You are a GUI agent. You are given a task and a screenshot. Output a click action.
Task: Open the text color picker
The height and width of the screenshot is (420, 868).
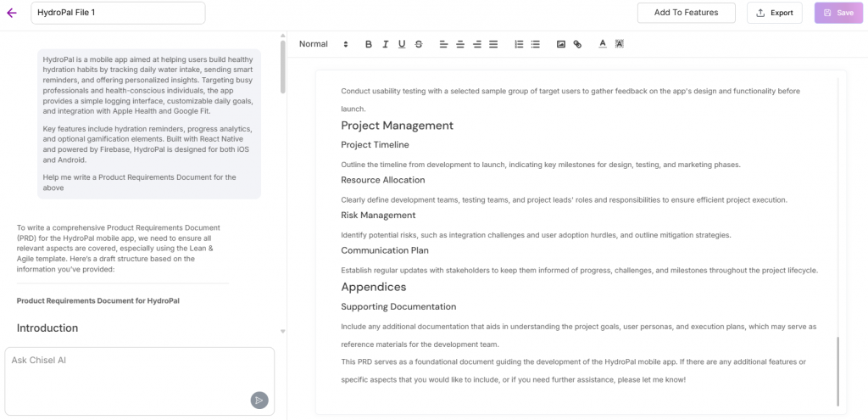point(603,44)
